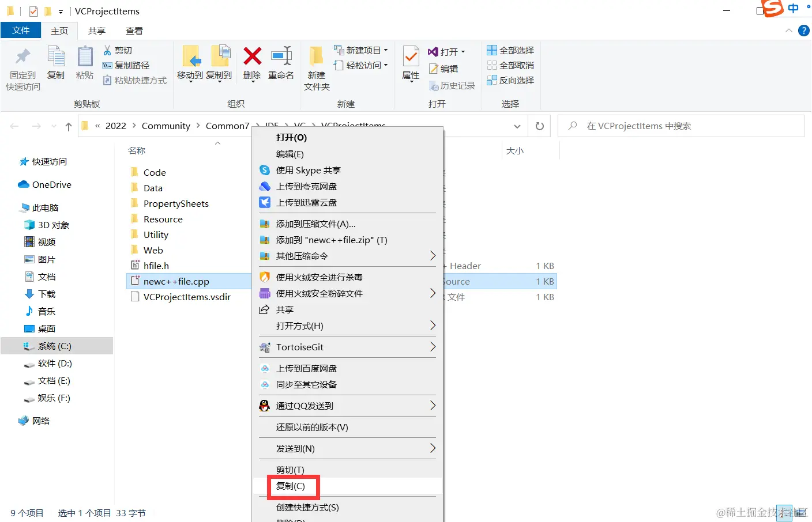Click the Copy (复制) ribbon icon
The image size is (812, 522).
56,57
